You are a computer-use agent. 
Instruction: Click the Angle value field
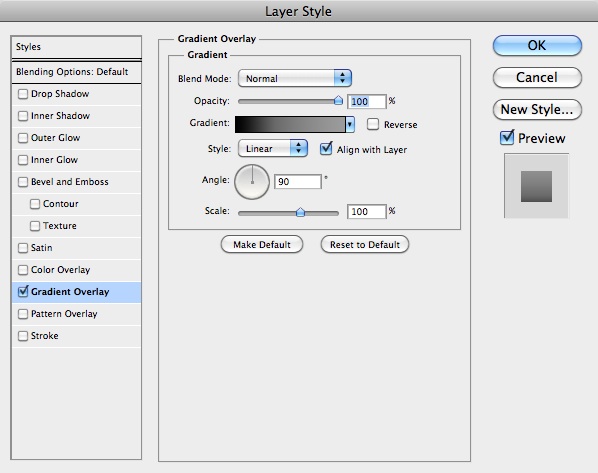(x=297, y=182)
